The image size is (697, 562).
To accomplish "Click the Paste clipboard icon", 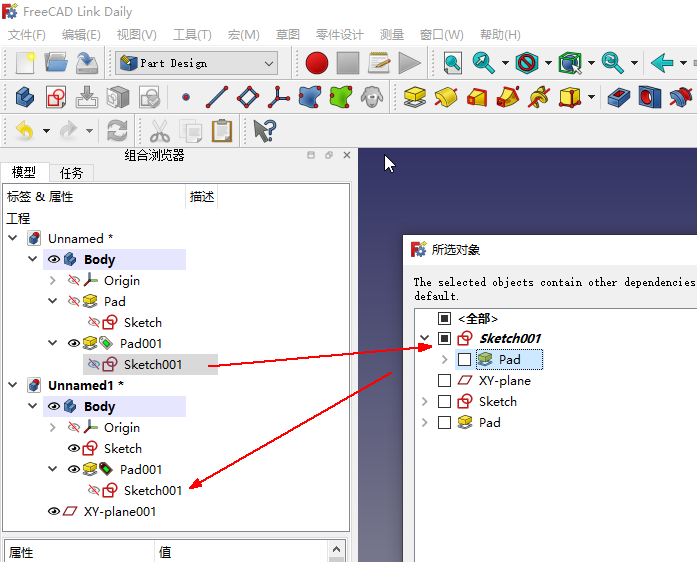I will click(x=222, y=131).
